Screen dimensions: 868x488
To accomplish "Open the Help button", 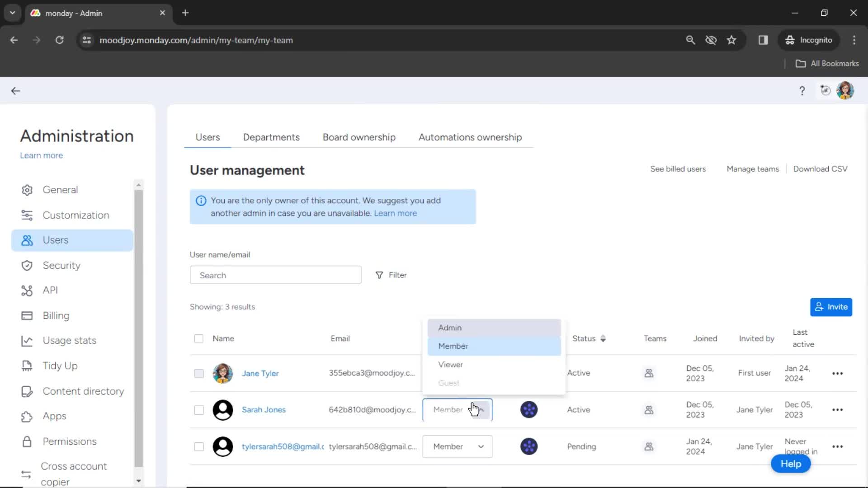I will [x=791, y=464].
